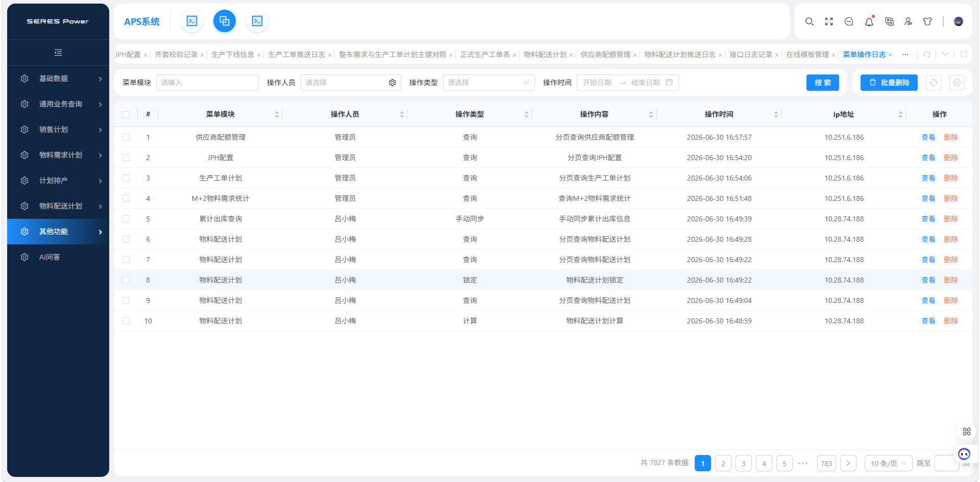Click calendar icon in date range field
This screenshot has height=482, width=980.
click(669, 82)
